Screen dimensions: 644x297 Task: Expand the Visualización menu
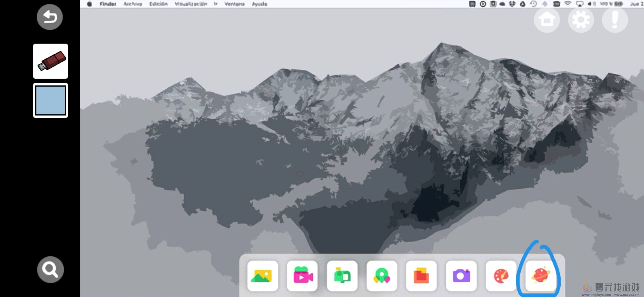[x=191, y=4]
